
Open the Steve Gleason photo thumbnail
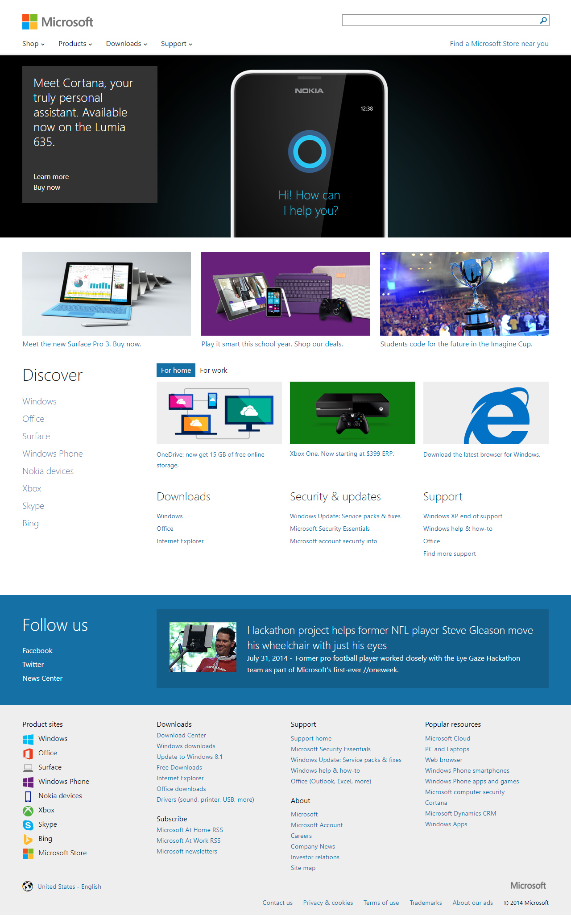(203, 647)
